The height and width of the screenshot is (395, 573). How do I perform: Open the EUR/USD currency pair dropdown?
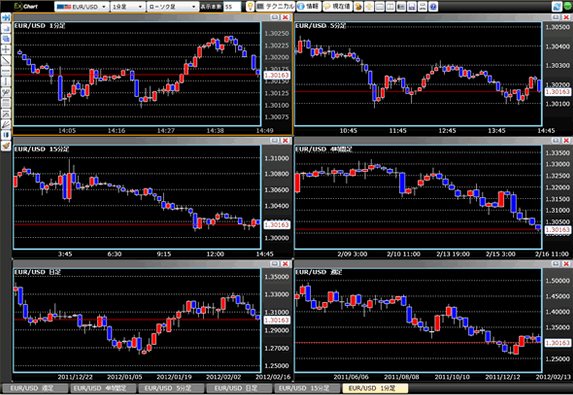coord(81,7)
